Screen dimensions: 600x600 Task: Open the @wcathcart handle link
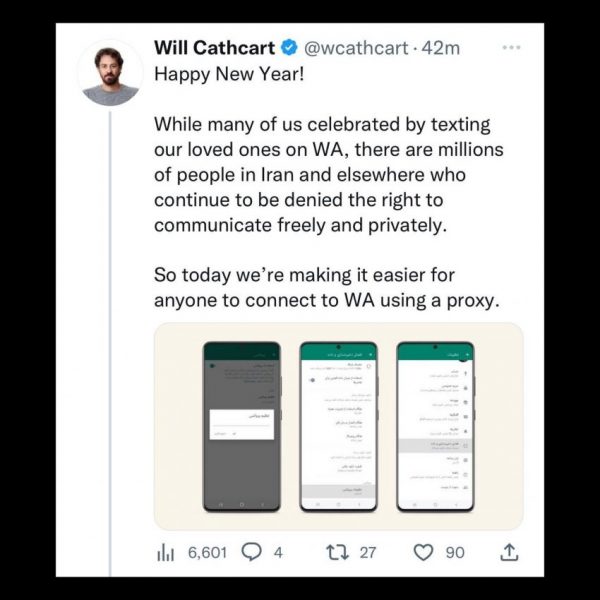coord(356,48)
